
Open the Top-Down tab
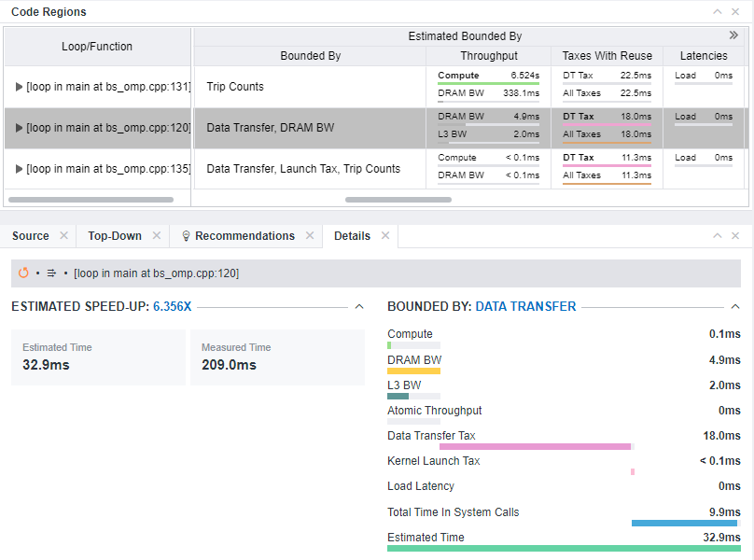(114, 236)
